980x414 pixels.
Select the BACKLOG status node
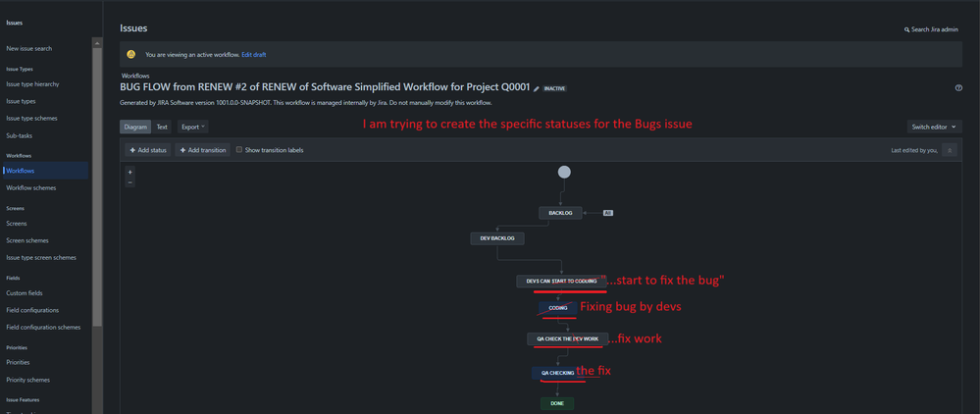click(560, 213)
